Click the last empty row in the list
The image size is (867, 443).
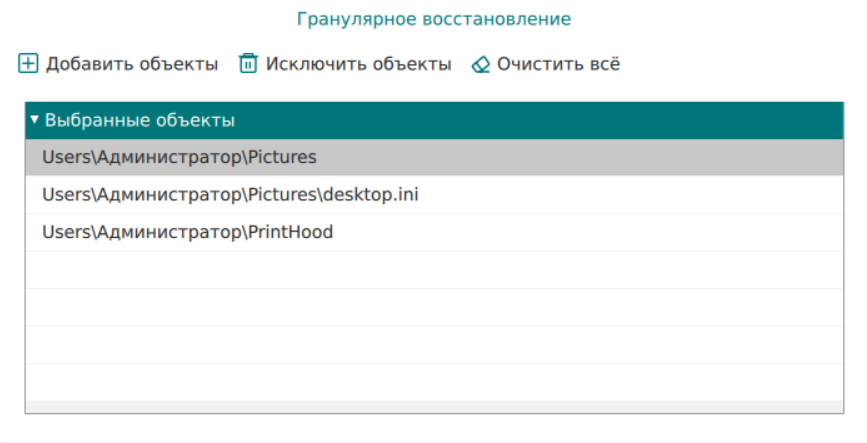click(433, 382)
